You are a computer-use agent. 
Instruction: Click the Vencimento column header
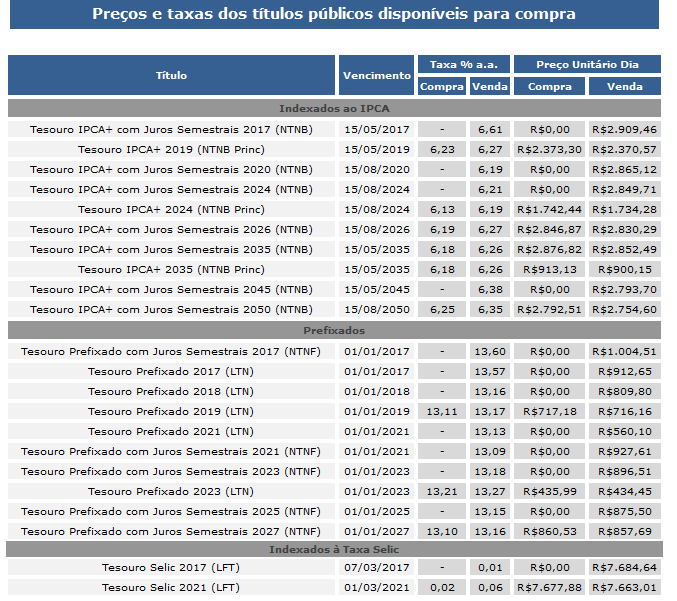(376, 75)
